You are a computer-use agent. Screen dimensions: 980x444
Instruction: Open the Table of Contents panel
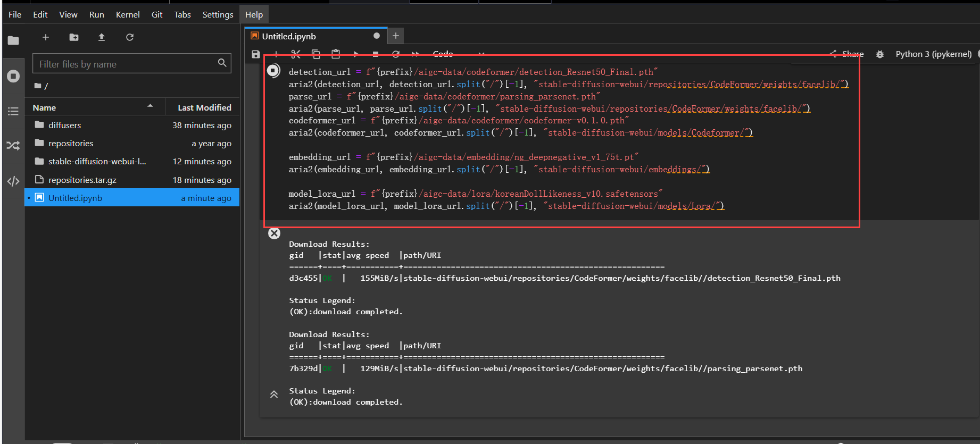pyautogui.click(x=13, y=111)
